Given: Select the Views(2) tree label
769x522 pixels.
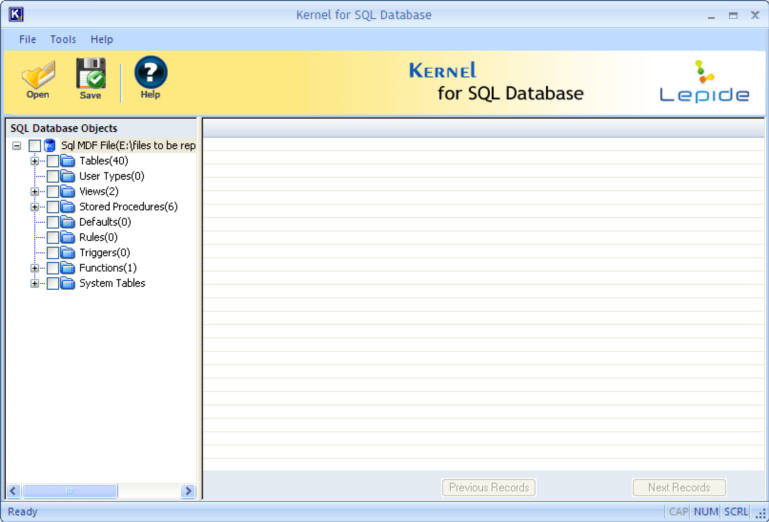Looking at the screenshot, I should pyautogui.click(x=99, y=191).
